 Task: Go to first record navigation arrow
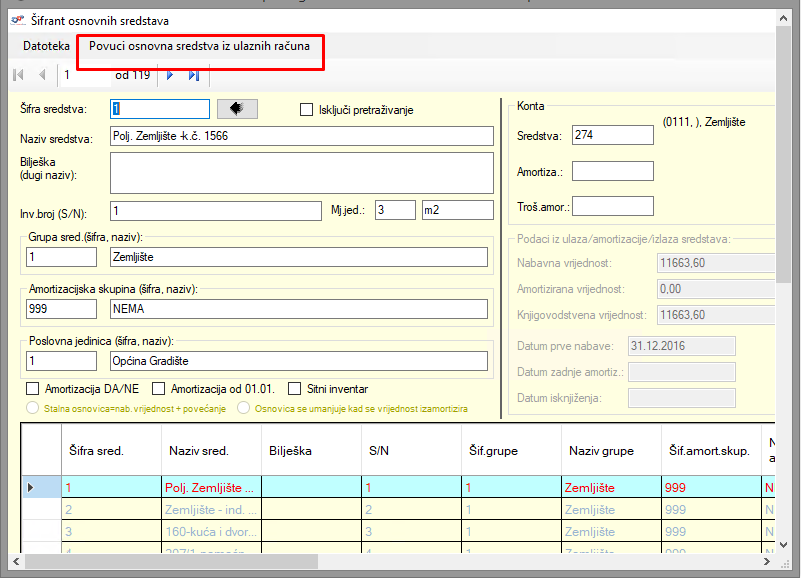pyautogui.click(x=18, y=75)
